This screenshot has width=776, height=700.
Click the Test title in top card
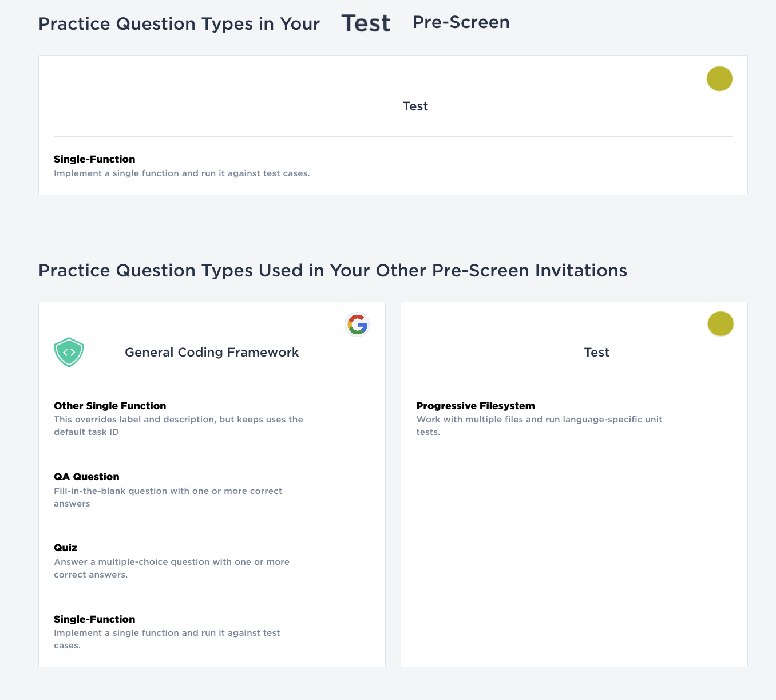pyautogui.click(x=415, y=106)
